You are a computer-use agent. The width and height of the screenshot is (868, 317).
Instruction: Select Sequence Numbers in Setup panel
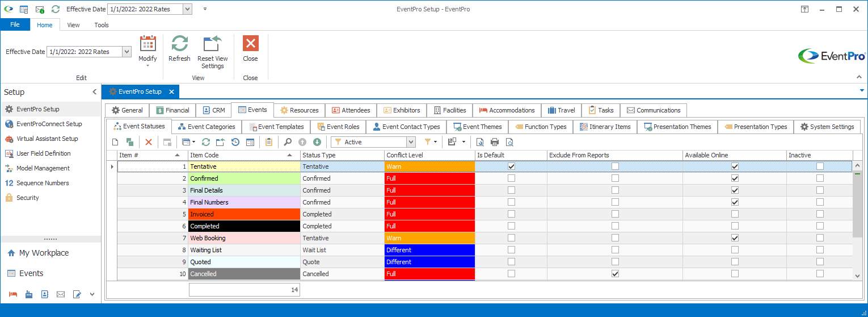coord(43,183)
